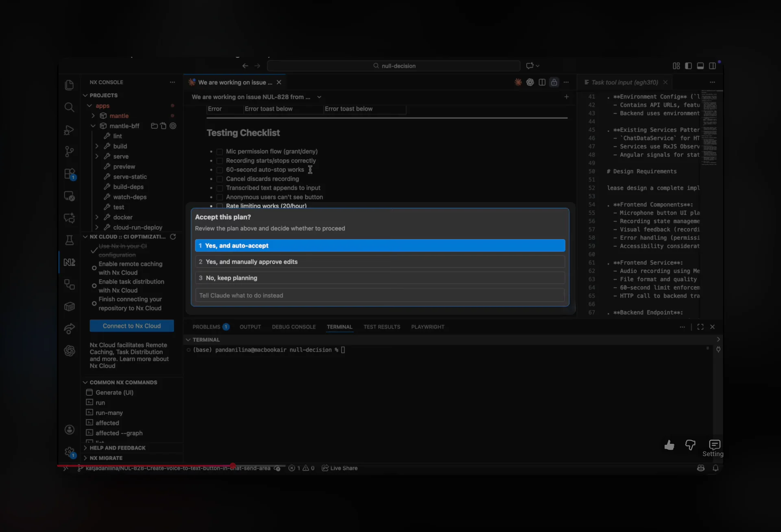Collapse the PROJECTS section
This screenshot has height=532, width=781.
click(85, 95)
